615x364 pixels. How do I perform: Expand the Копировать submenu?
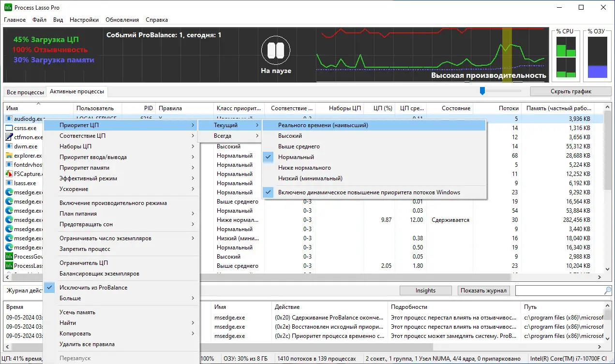pyautogui.click(x=121, y=334)
